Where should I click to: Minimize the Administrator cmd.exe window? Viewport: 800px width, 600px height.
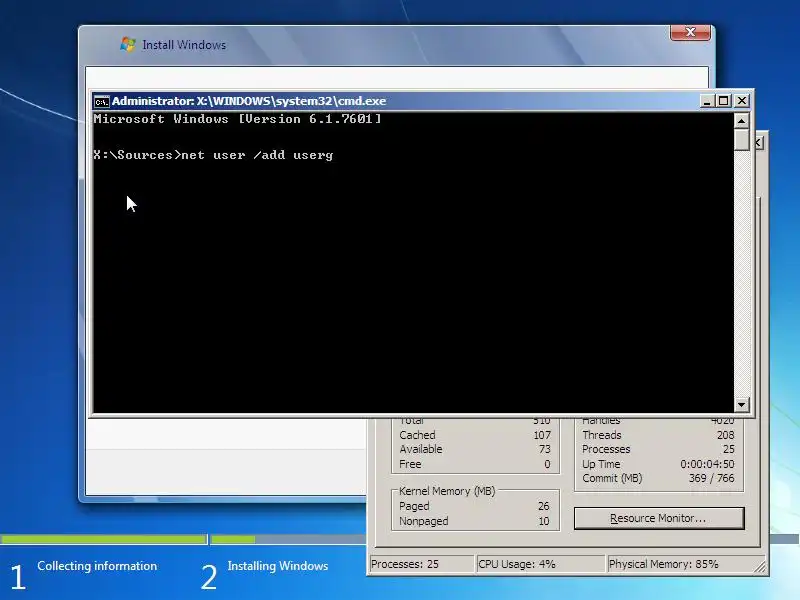707,101
